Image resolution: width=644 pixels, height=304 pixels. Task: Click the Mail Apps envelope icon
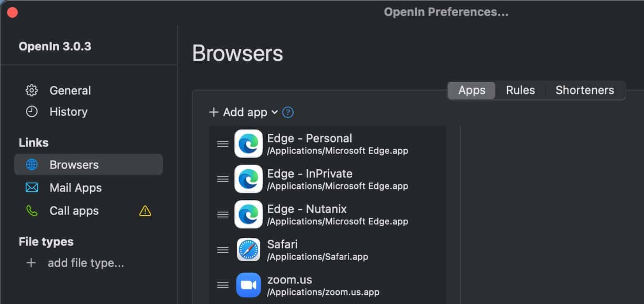[31, 187]
